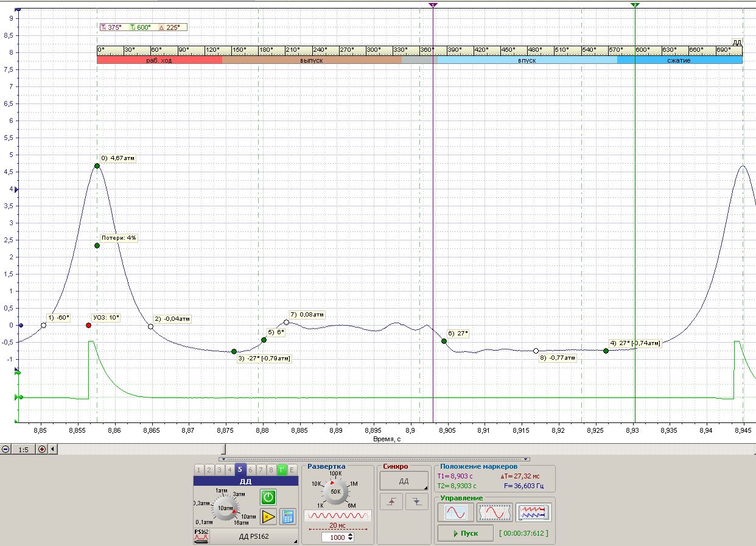
Task: Toggle the green channel power button
Action: click(x=268, y=497)
